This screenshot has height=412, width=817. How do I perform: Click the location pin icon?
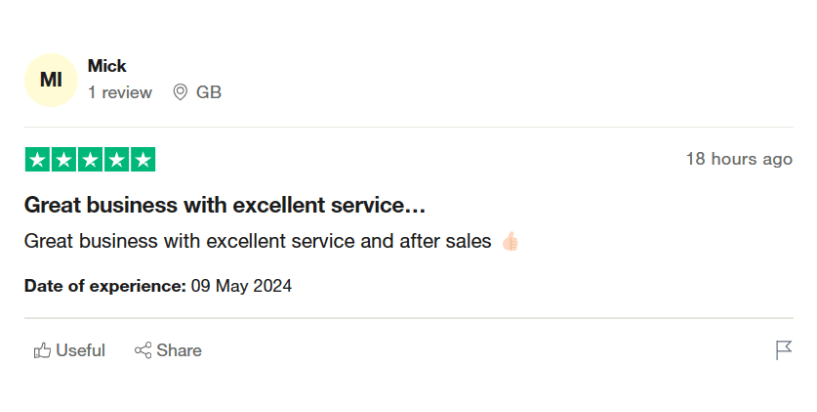[x=180, y=93]
